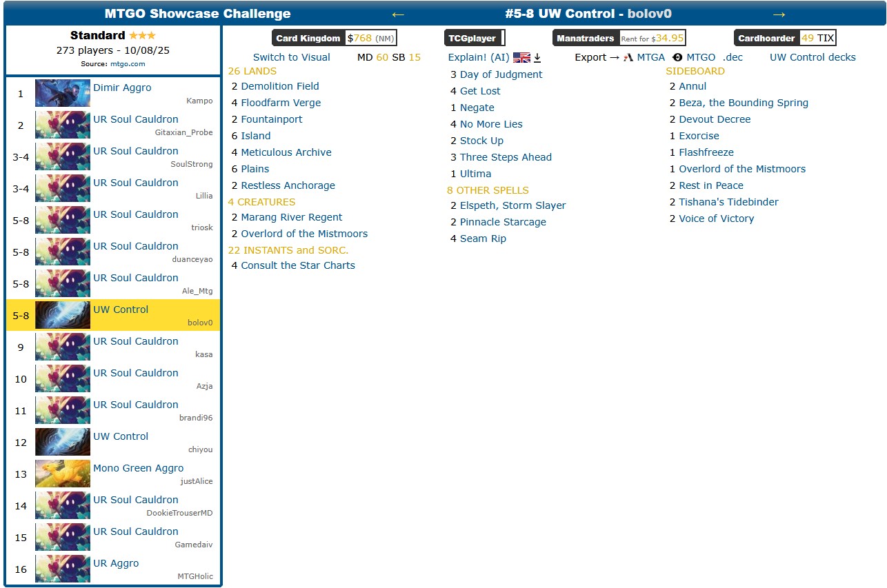Open the UW Control decks link
This screenshot has width=887, height=588.
pos(813,57)
